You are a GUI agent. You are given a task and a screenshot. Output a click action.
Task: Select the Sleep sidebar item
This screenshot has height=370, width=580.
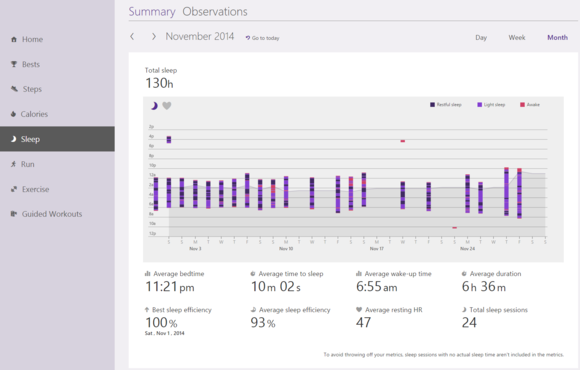pyautogui.click(x=57, y=139)
